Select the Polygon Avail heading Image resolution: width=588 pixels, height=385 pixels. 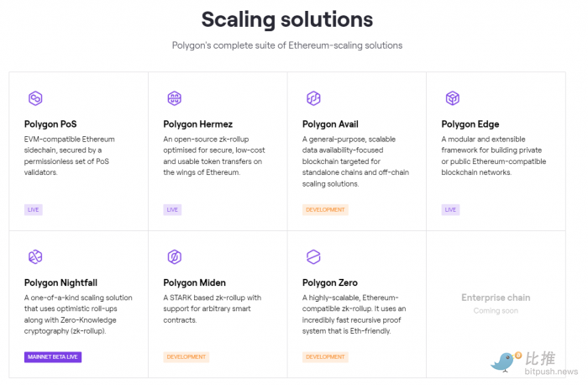point(332,124)
